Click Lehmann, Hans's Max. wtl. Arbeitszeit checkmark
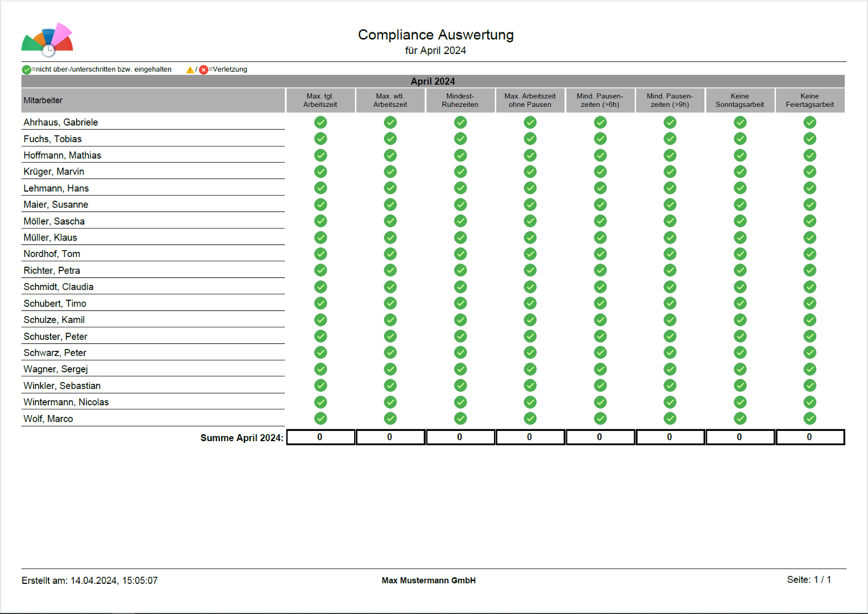 (390, 188)
